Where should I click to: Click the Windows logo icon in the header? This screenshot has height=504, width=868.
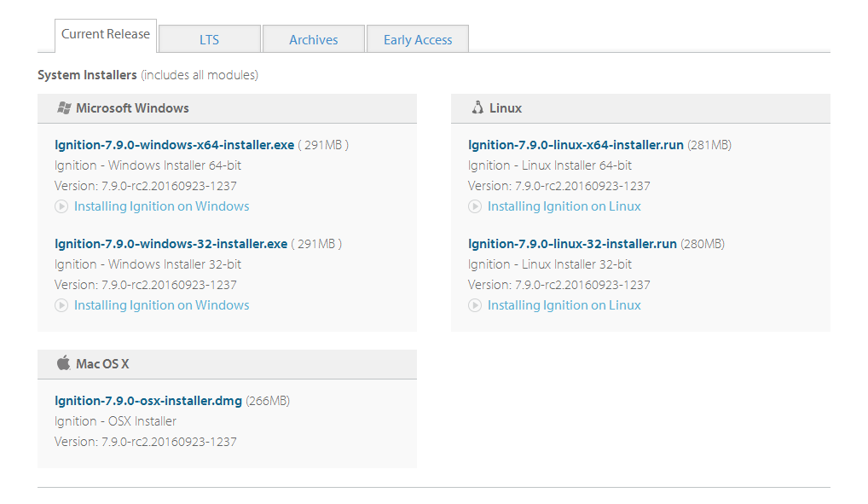point(64,108)
